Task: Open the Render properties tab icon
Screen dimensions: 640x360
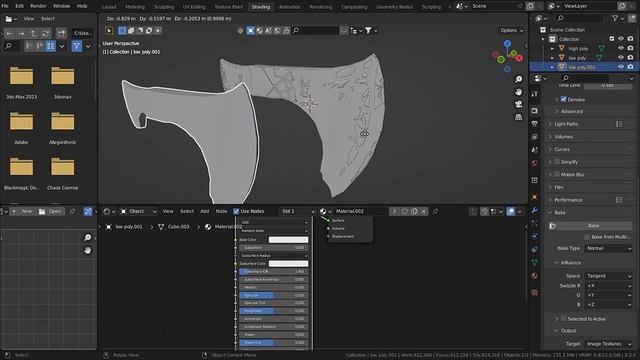Action: coord(535,111)
